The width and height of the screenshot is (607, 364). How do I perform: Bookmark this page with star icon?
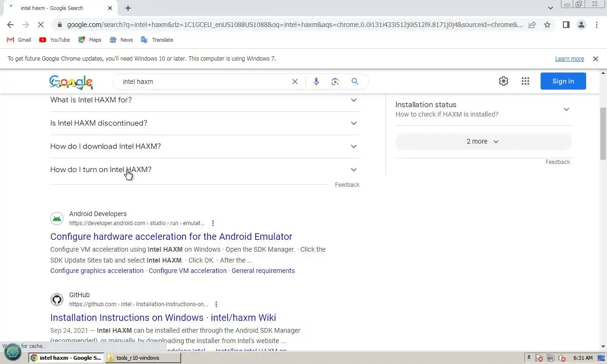click(547, 25)
